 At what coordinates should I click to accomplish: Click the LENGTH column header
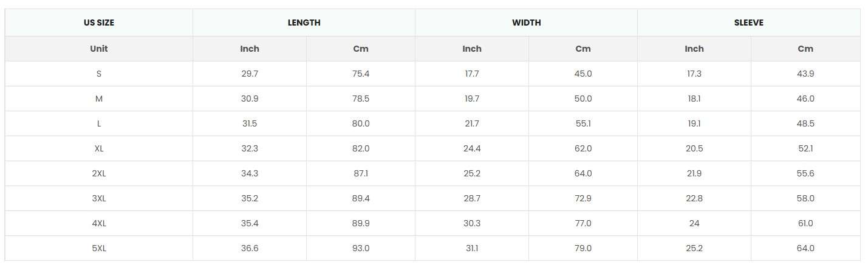[x=304, y=23]
